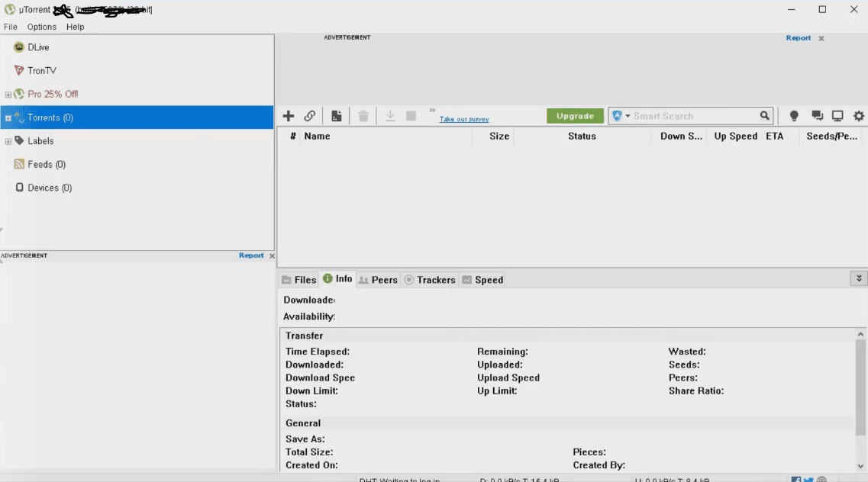Click the DLive icon in sidebar
Image resolution: width=868 pixels, height=482 pixels.
19,47
